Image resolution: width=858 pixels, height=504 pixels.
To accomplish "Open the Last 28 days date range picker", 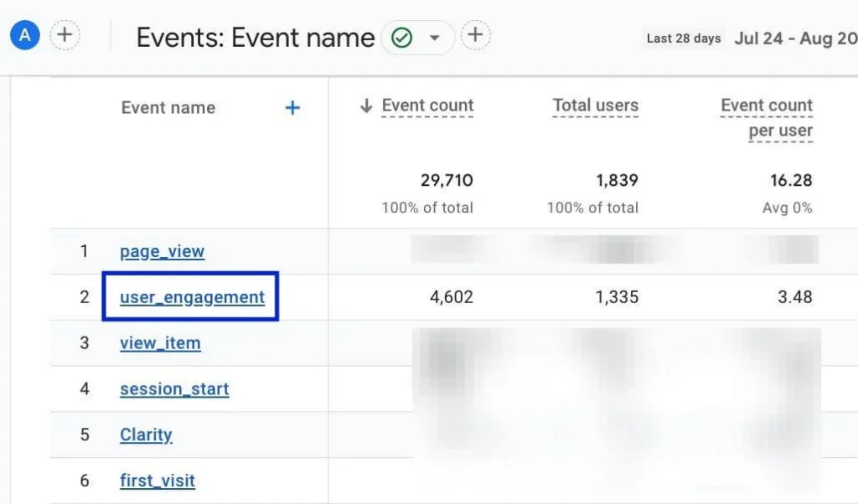I will coord(683,38).
